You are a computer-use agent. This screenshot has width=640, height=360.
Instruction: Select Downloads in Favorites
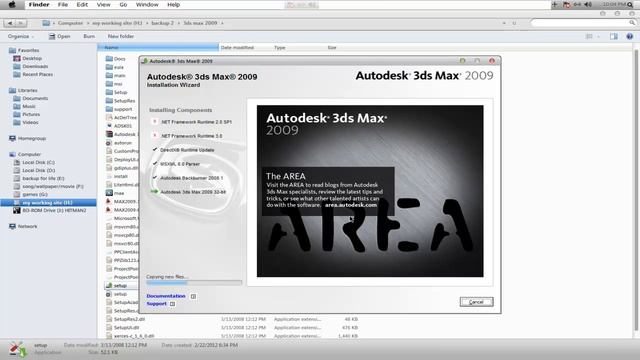coord(31,67)
